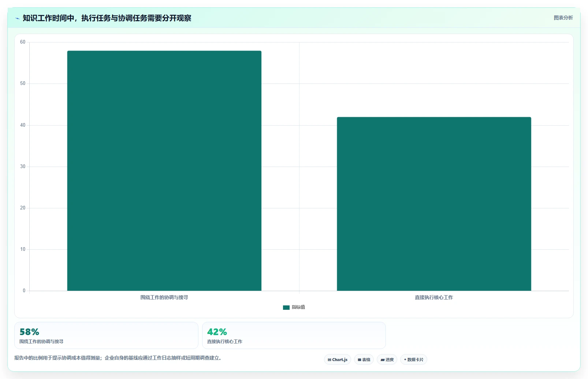This screenshot has width=588, height=379.
Task: Click the 直接执行核心工作 caption under 42%
Action: click(x=225, y=341)
